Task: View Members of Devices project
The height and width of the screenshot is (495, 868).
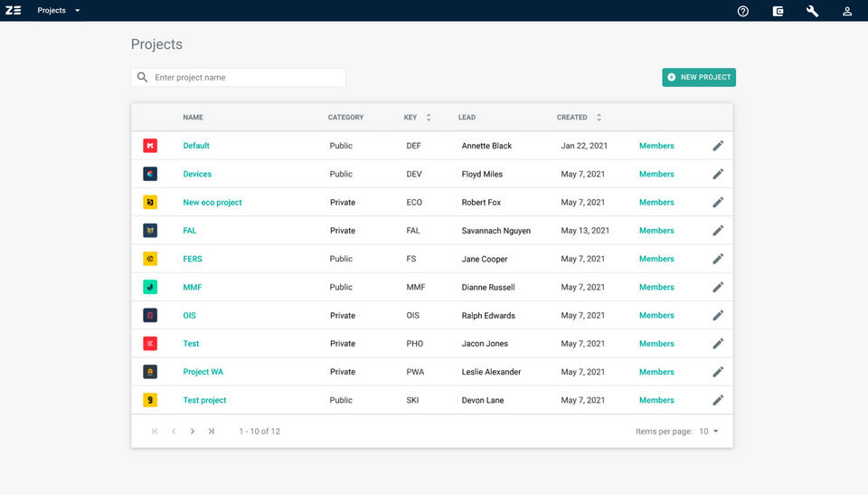Action: tap(656, 174)
